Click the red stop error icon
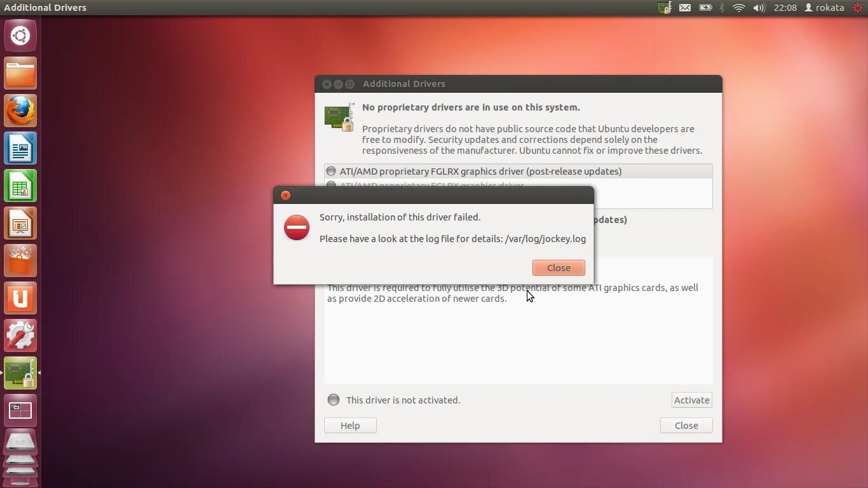This screenshot has width=868, height=488. pos(297,227)
